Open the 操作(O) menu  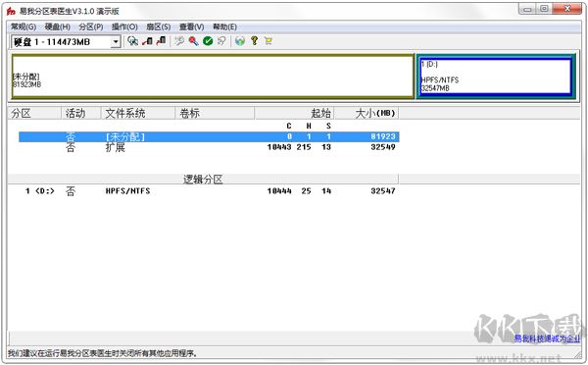pos(124,27)
